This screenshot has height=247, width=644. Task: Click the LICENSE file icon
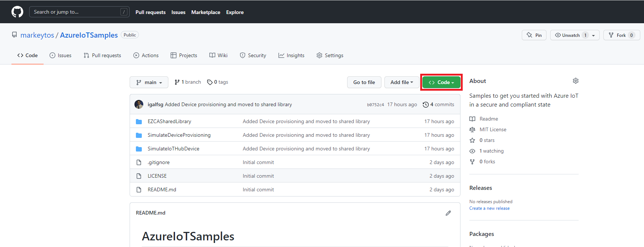(139, 176)
